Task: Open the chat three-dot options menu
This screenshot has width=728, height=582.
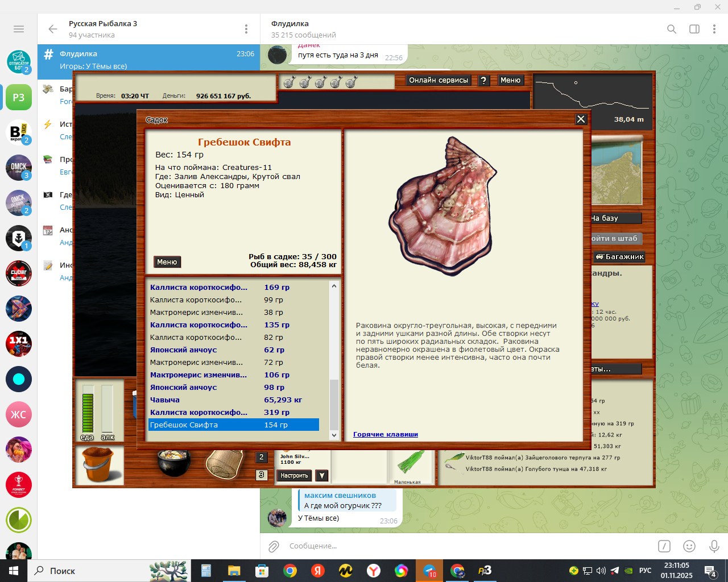Action: 714,29
